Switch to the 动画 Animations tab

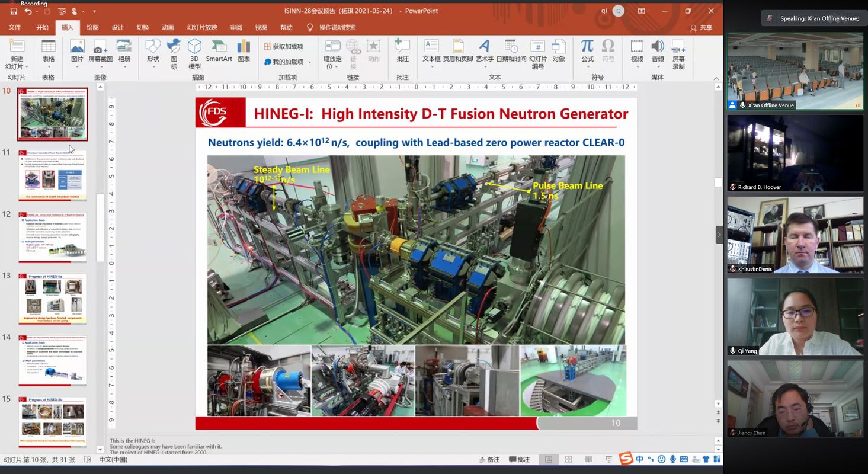(168, 27)
